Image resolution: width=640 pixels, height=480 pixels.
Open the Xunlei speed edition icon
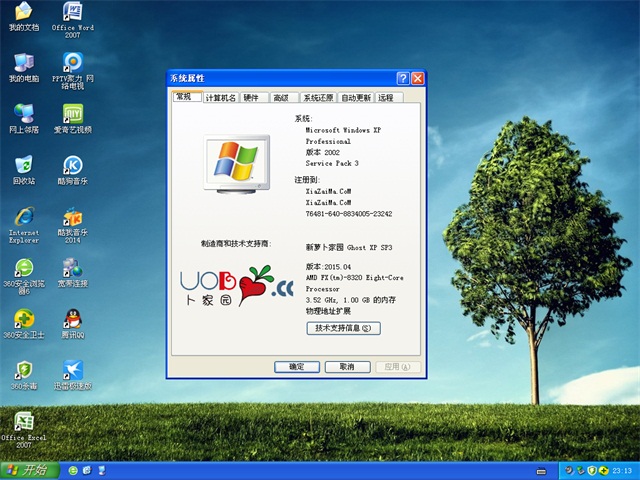72,370
